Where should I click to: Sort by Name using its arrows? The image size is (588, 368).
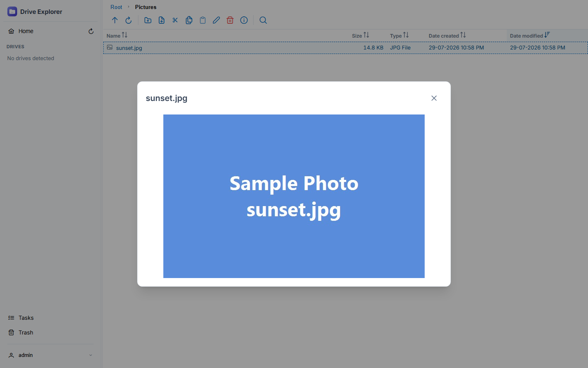click(125, 35)
